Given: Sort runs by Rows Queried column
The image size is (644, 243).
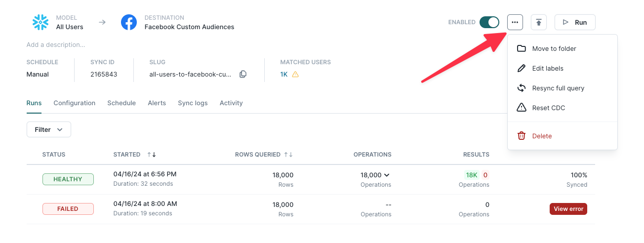Looking at the screenshot, I should click(x=288, y=155).
